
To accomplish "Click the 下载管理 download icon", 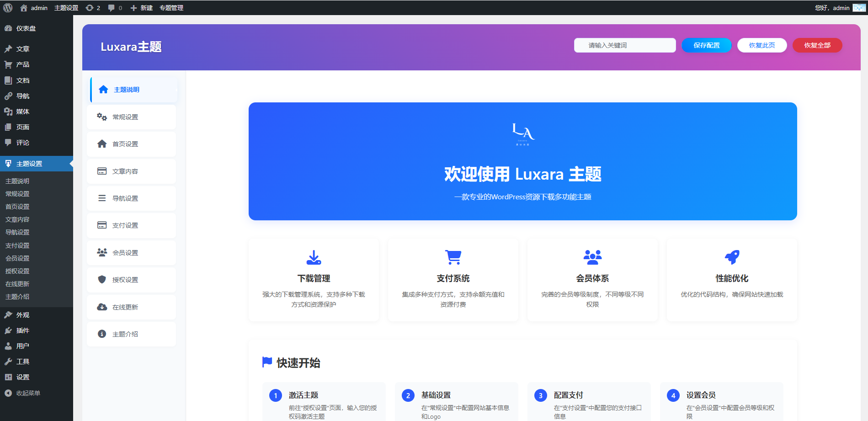I will pyautogui.click(x=314, y=257).
